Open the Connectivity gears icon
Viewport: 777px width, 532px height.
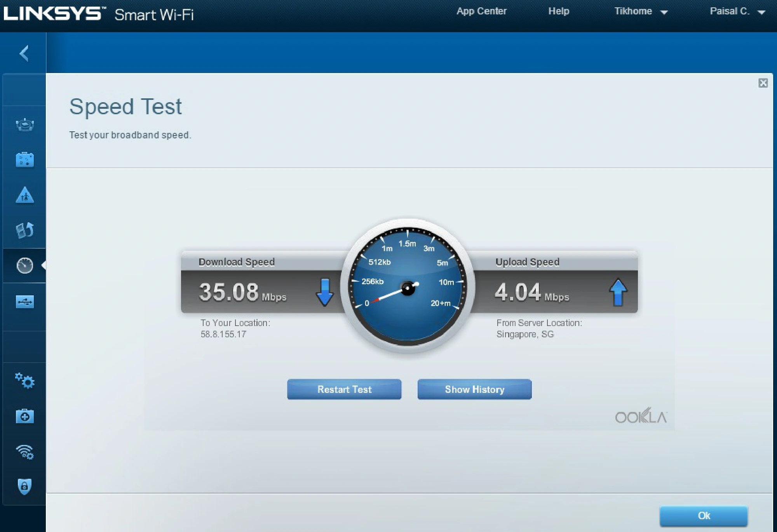coord(24,381)
